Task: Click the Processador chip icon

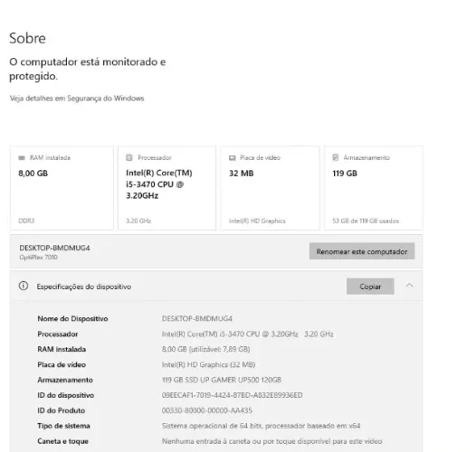Action: point(129,157)
